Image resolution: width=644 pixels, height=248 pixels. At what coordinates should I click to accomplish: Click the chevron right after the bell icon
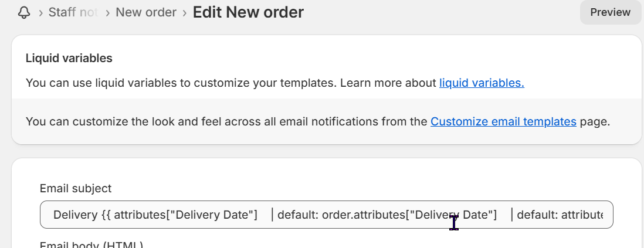[x=40, y=13]
